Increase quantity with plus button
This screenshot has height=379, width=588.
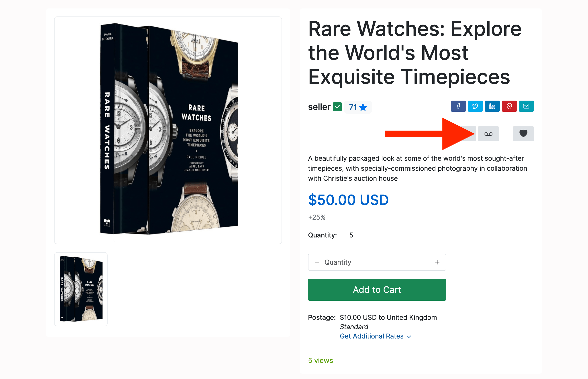point(437,262)
